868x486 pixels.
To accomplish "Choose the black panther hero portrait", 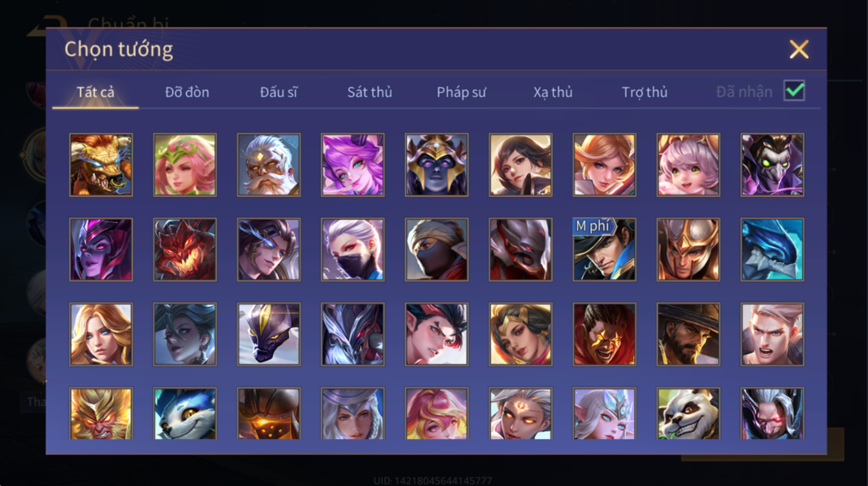I will click(269, 334).
